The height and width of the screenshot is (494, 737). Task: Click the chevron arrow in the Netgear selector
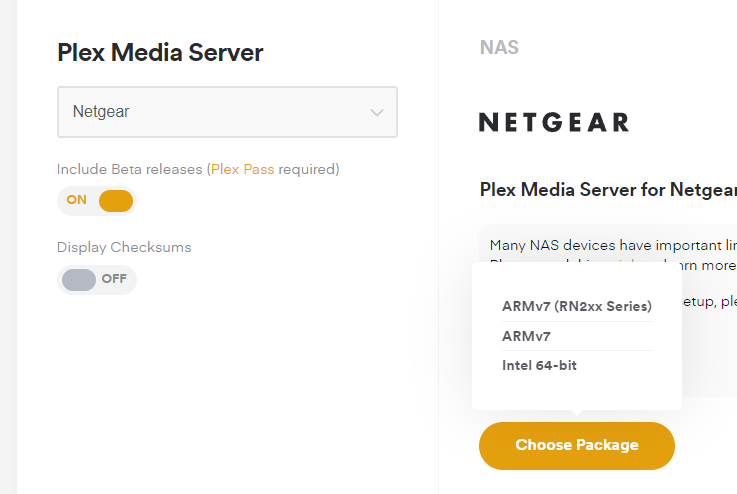(x=377, y=113)
